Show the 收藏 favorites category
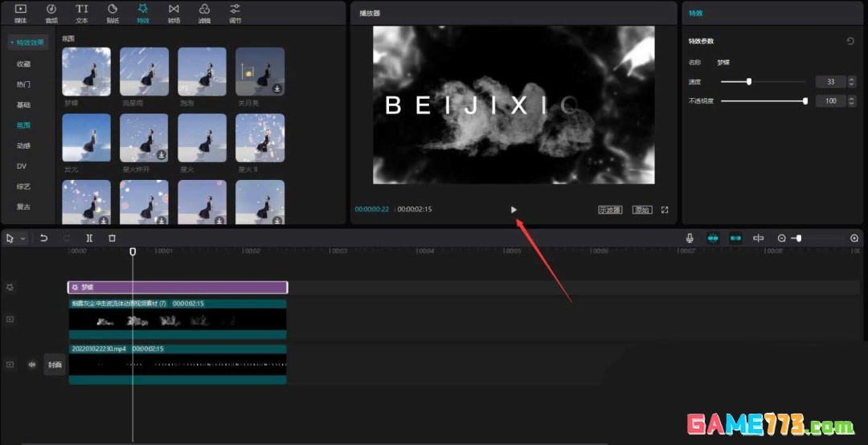The height and width of the screenshot is (445, 868). tap(23, 63)
